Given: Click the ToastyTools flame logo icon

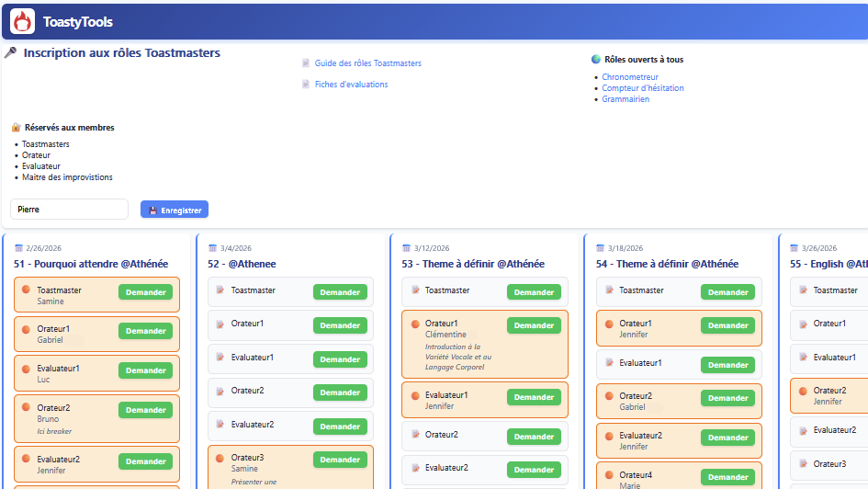Looking at the screenshot, I should [23, 21].
